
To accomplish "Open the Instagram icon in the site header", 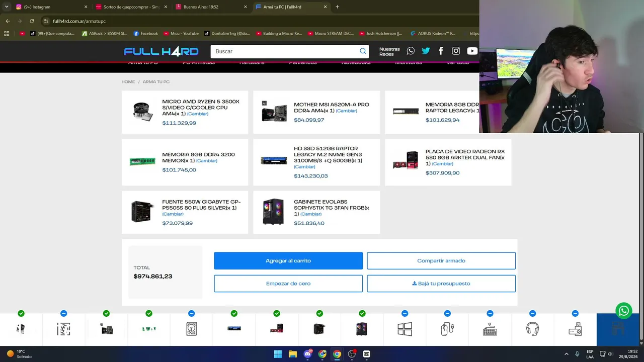I will 456,51.
